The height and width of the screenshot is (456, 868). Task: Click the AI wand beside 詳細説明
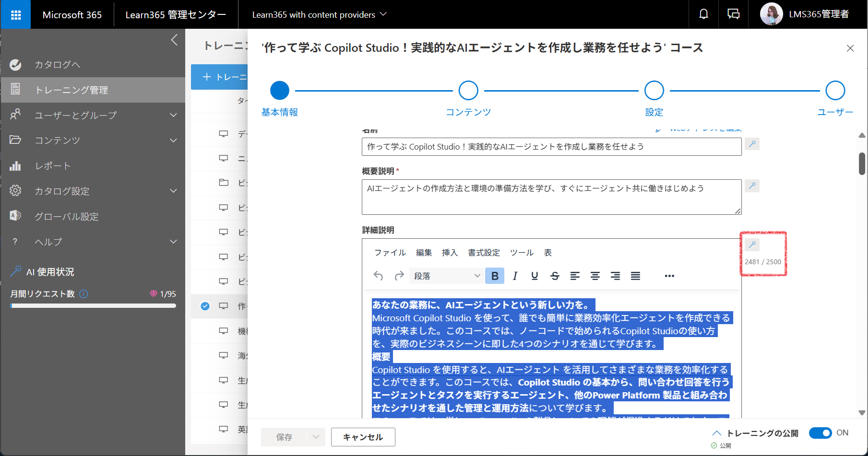point(752,245)
